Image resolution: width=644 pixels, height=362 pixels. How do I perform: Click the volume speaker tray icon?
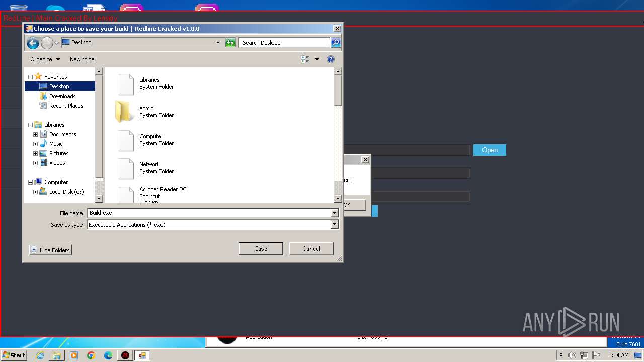[572, 355]
